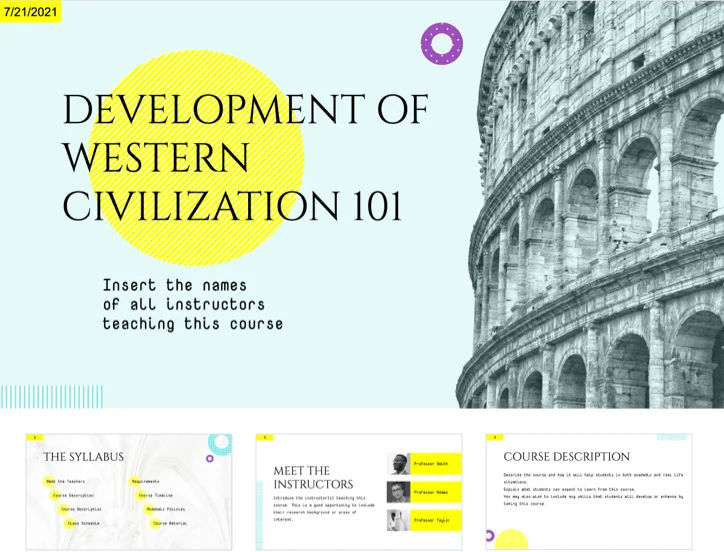Open the Course Description slide thumbnail
Image resolution: width=724 pixels, height=552 pixels.
(x=589, y=491)
